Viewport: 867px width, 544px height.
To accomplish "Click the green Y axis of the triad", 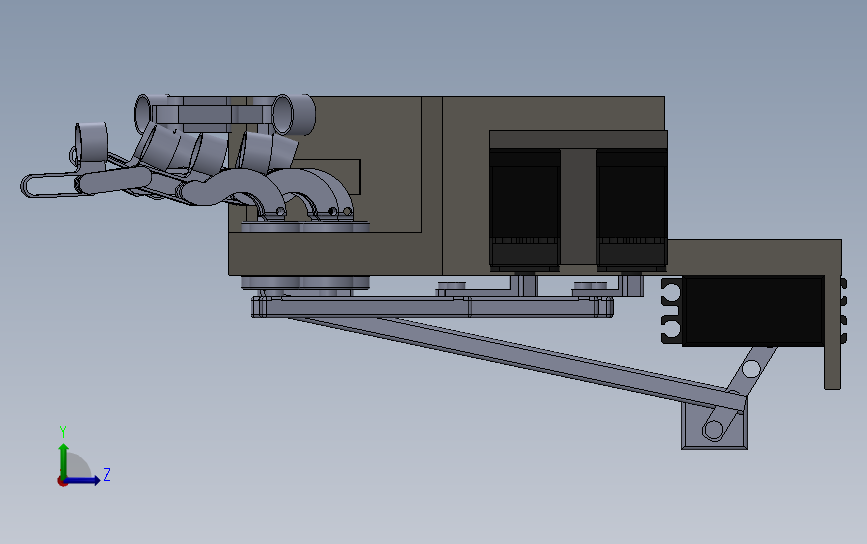I will click(x=63, y=460).
